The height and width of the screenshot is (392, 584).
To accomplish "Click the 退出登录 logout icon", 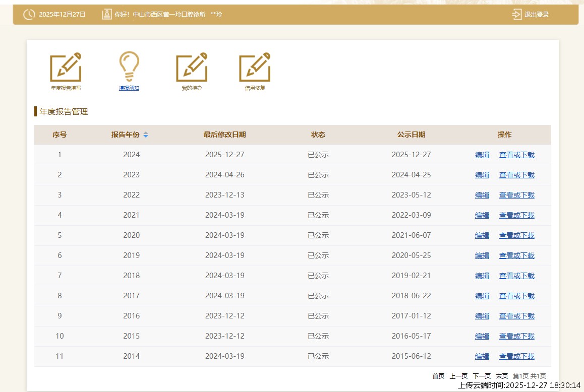I will (517, 15).
